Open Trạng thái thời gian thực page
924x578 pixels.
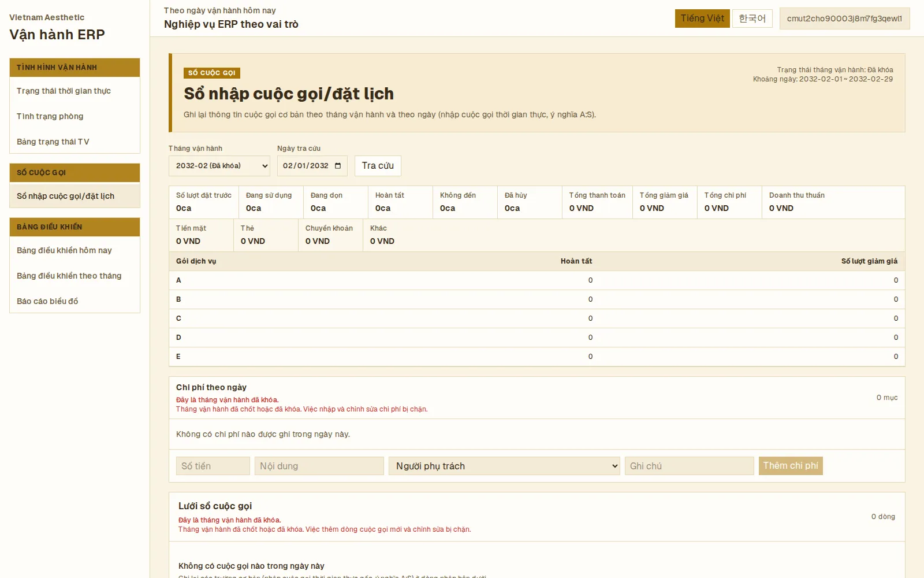(75, 91)
